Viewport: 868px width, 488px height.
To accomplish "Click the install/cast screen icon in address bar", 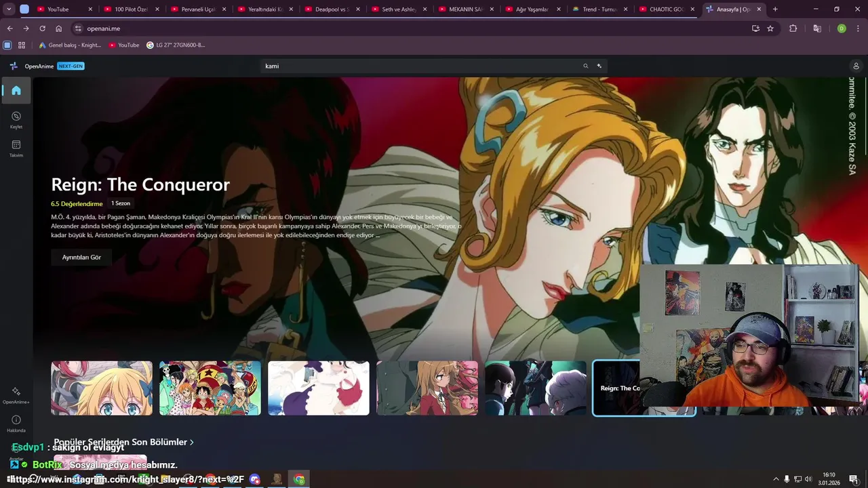I will click(x=755, y=28).
